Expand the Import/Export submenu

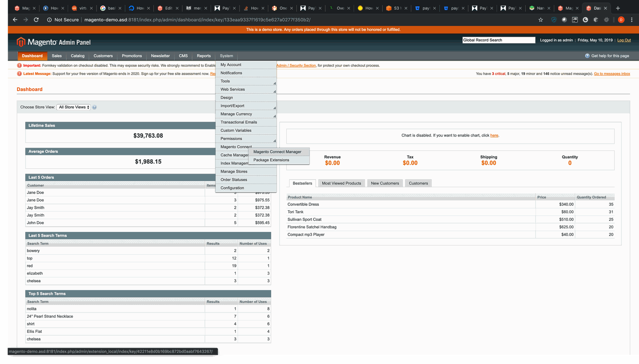click(246, 106)
